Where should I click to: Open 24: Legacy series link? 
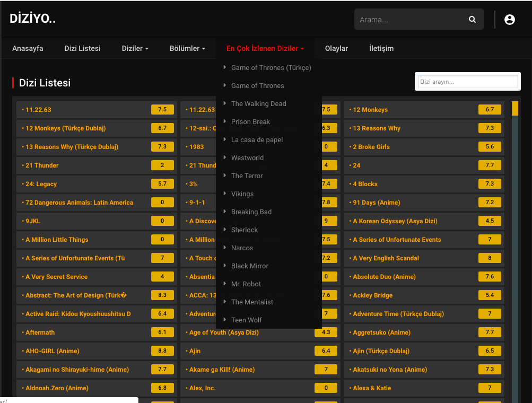[x=41, y=184]
